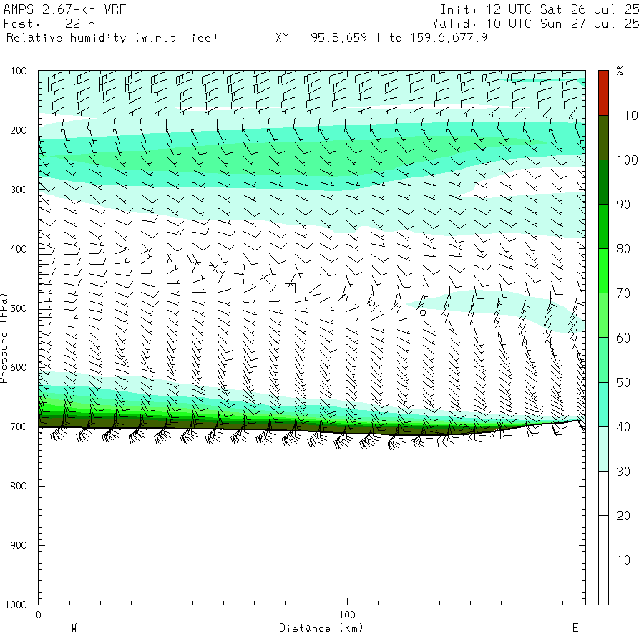Click the 'Valid: 10 UTC Sun 27 Jul 25' text
Viewport: 644px width, 644px height.
tap(535, 24)
